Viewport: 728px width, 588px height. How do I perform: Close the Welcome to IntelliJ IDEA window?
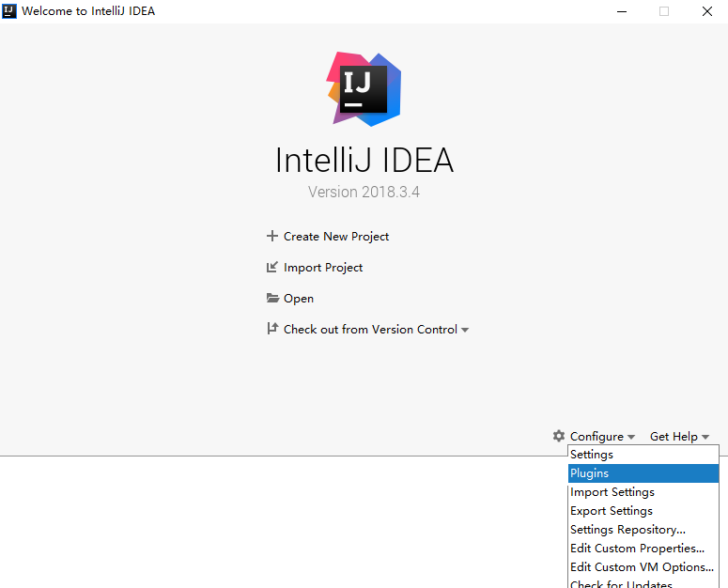click(707, 11)
